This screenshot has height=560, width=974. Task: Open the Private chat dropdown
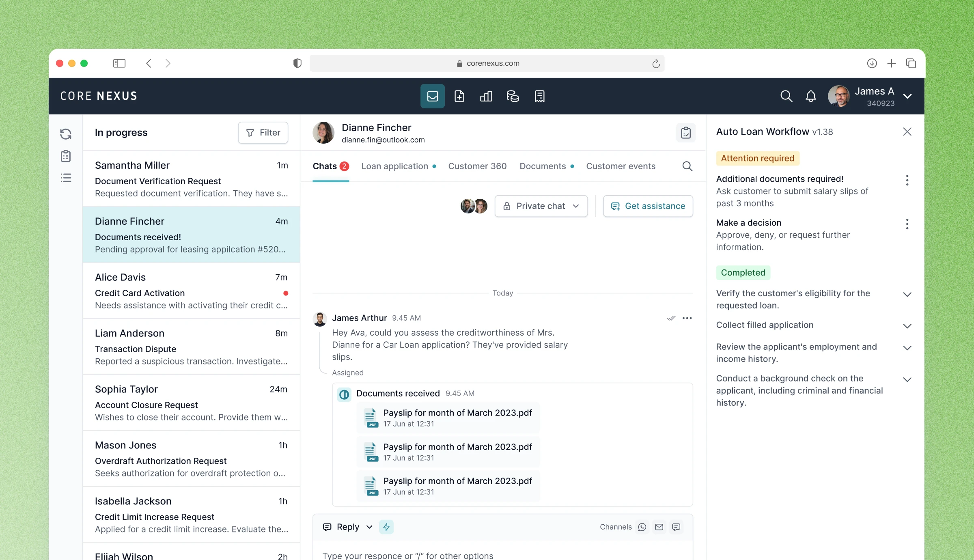[541, 206]
